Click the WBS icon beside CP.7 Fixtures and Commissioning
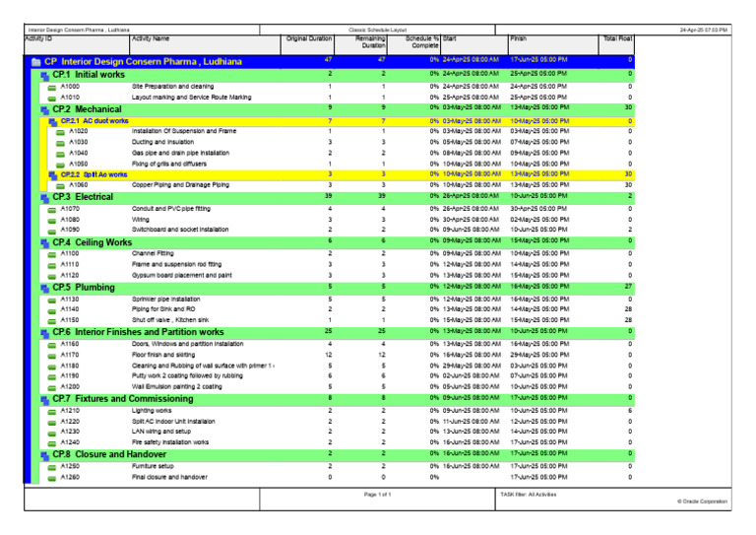The height and width of the screenshot is (535, 756). pyautogui.click(x=45, y=399)
